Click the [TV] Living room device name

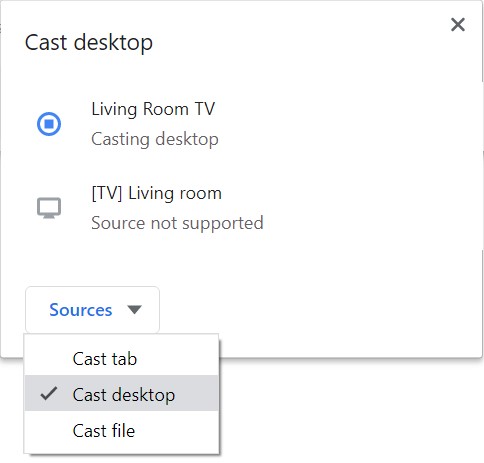click(157, 194)
